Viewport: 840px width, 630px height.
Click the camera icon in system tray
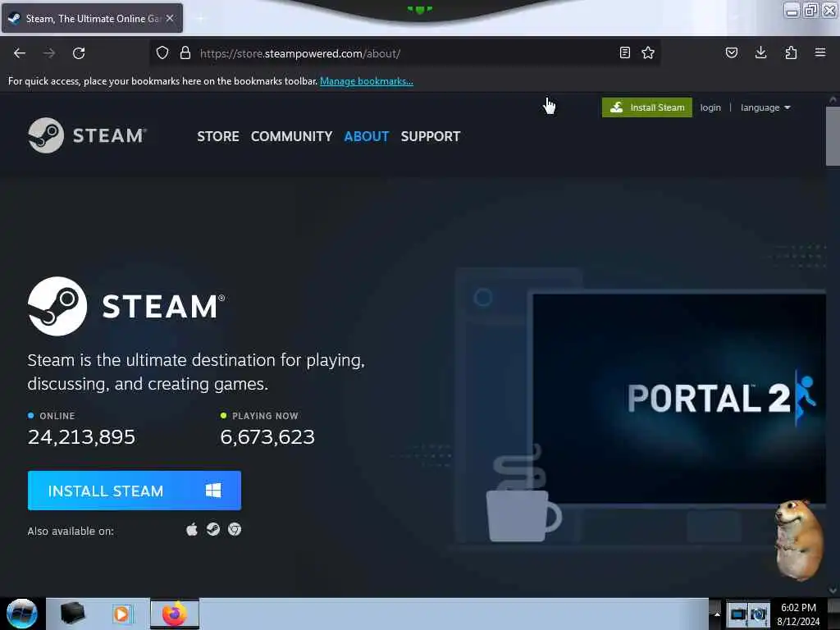coord(759,614)
